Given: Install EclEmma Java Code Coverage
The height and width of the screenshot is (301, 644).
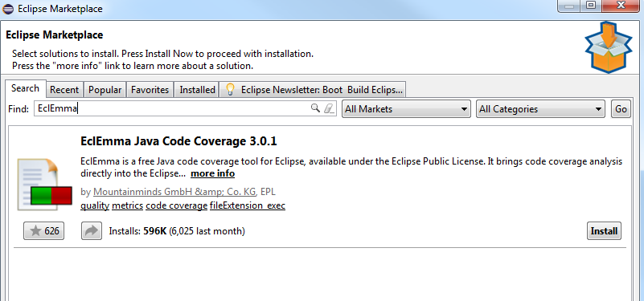Looking at the screenshot, I should [604, 231].
